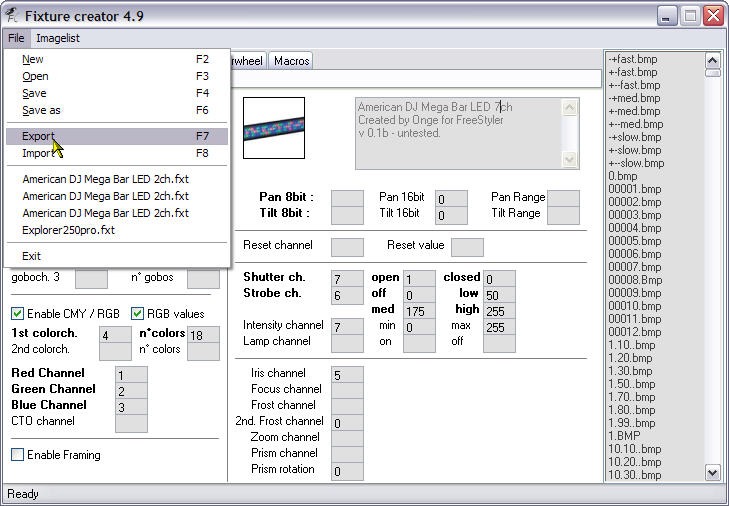Image resolution: width=729 pixels, height=506 pixels.
Task: Select -+fast.bmp in the image list
Action: tap(633, 59)
